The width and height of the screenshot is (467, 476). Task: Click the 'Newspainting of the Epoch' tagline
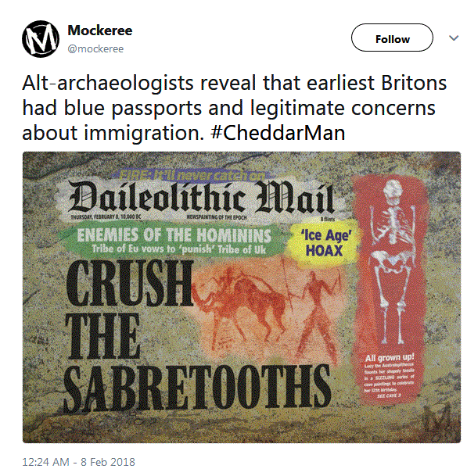pos(217,217)
